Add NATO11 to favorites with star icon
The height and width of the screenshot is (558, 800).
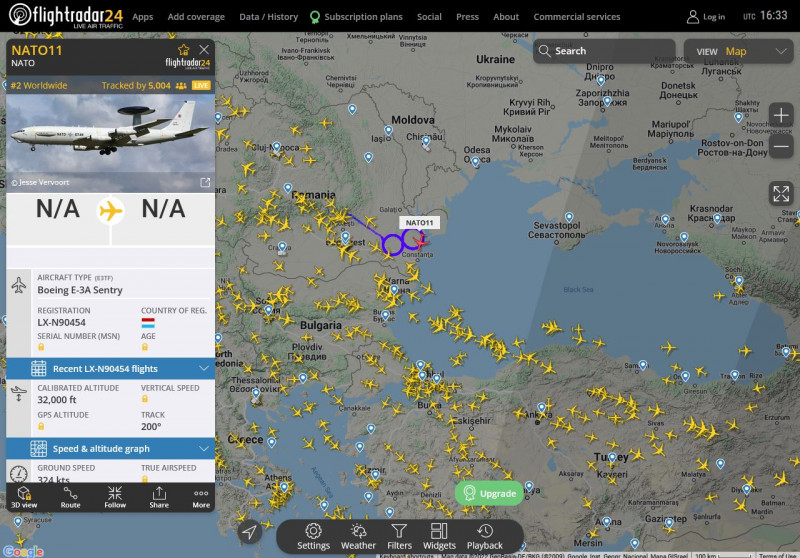tap(184, 49)
